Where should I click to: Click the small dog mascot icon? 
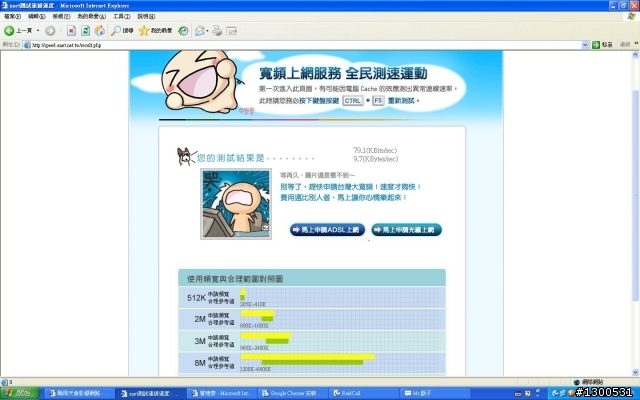(x=186, y=157)
